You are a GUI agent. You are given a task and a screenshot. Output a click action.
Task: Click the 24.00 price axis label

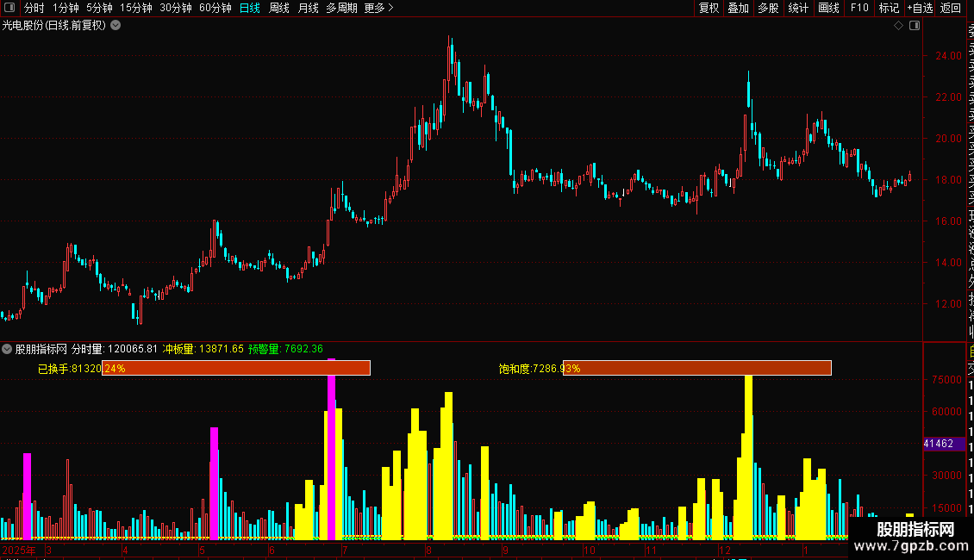tap(948, 56)
